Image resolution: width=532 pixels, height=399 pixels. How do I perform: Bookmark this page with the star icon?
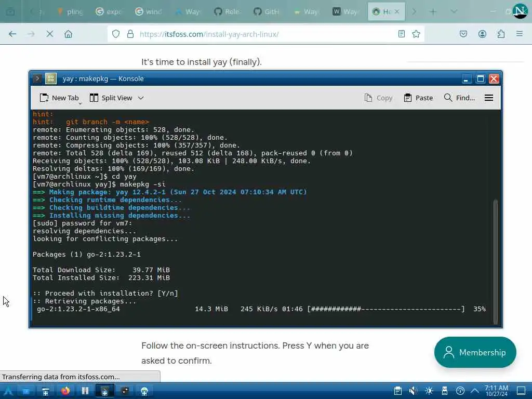416,34
